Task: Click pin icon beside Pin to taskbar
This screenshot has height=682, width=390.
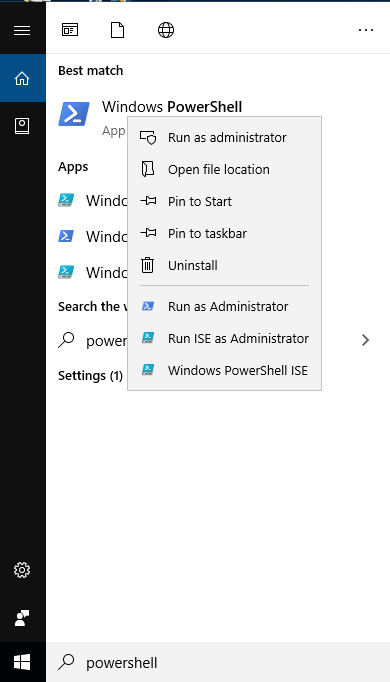Action: [x=148, y=233]
